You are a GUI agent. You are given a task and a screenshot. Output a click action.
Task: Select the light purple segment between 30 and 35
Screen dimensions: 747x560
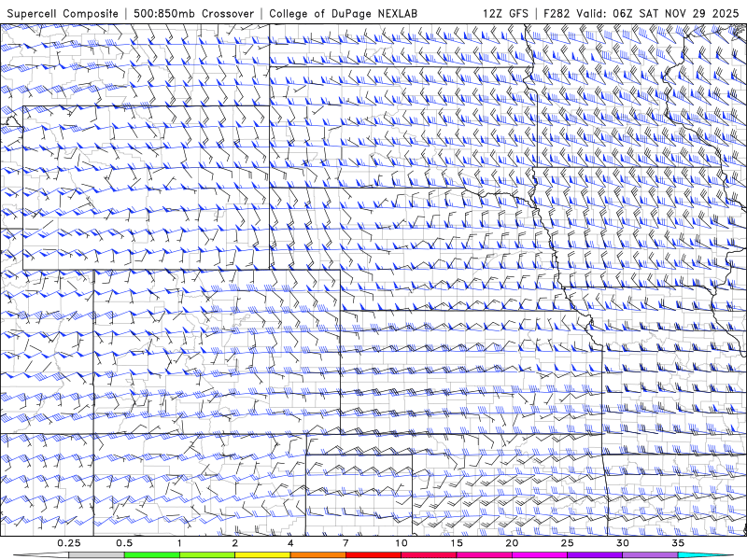[650, 555]
